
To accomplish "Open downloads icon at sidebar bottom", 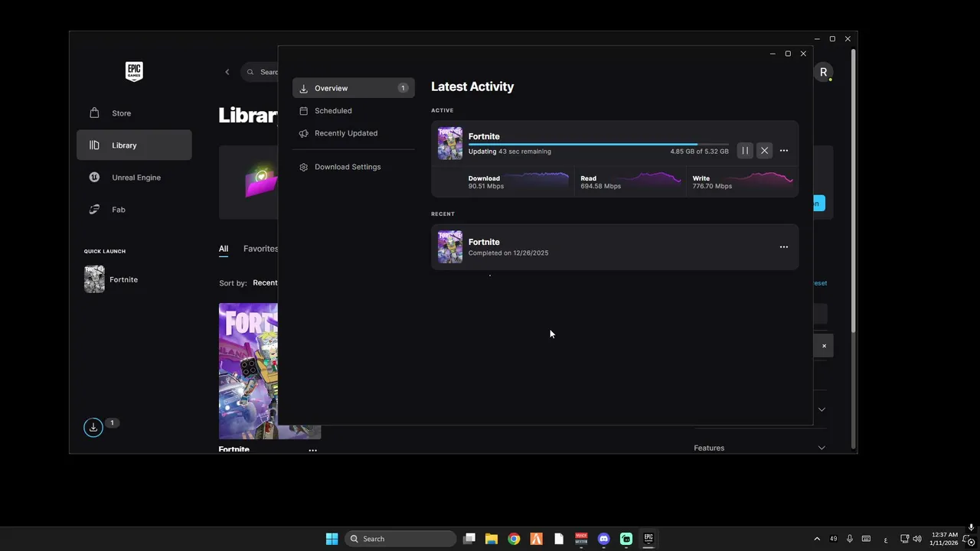I will click(93, 427).
